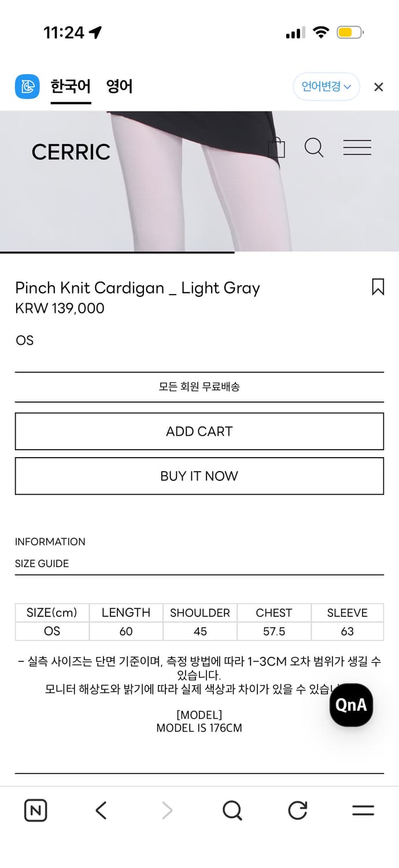
Task: Tap the ADD CART button
Action: pyautogui.click(x=199, y=431)
